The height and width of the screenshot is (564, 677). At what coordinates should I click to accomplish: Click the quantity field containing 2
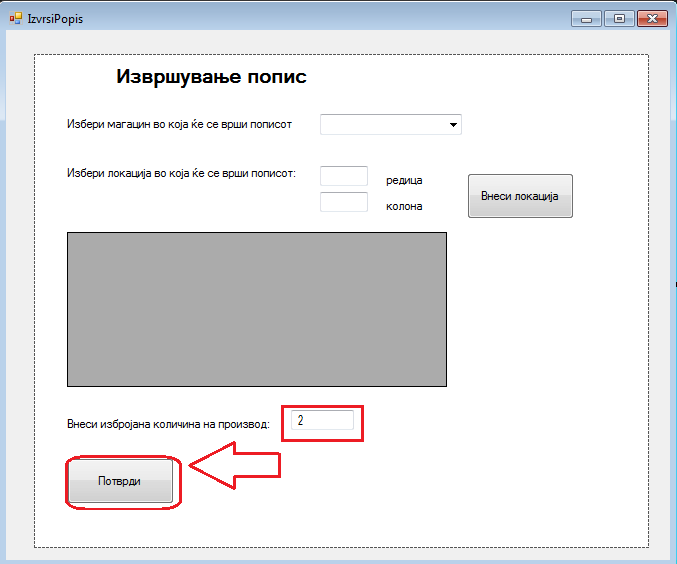(x=323, y=421)
